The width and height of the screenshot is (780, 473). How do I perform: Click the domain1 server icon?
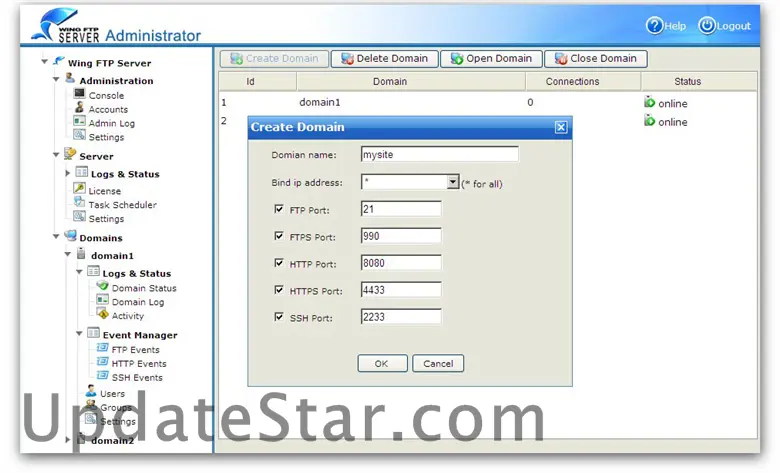pos(82,254)
